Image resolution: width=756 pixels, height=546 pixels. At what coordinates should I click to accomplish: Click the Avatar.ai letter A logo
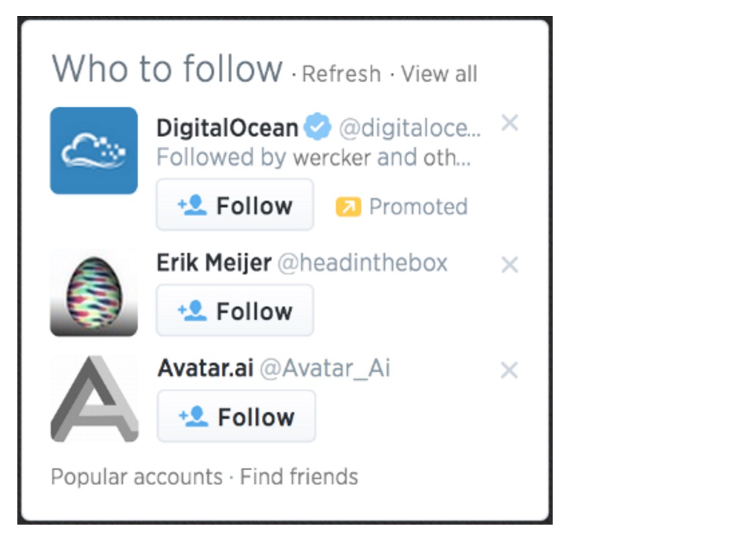(x=94, y=399)
